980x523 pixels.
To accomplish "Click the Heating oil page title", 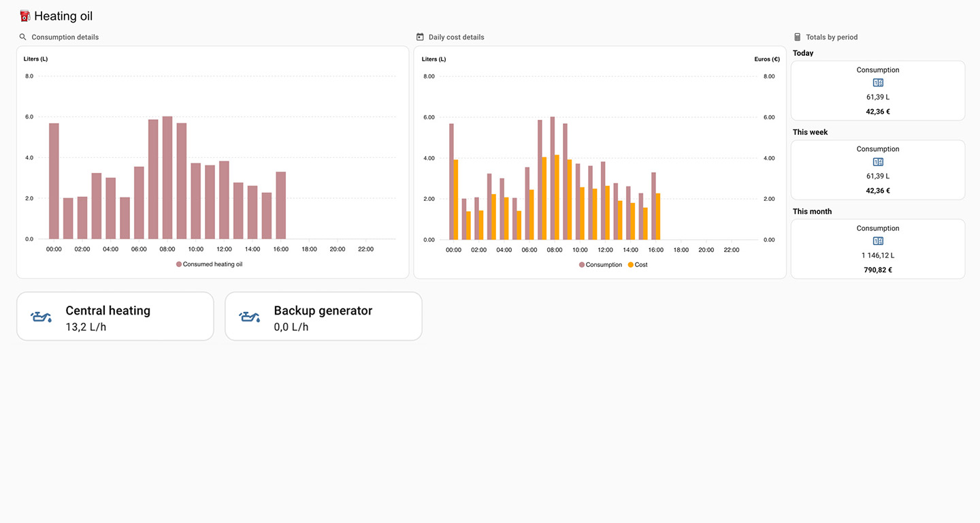I will pos(63,16).
